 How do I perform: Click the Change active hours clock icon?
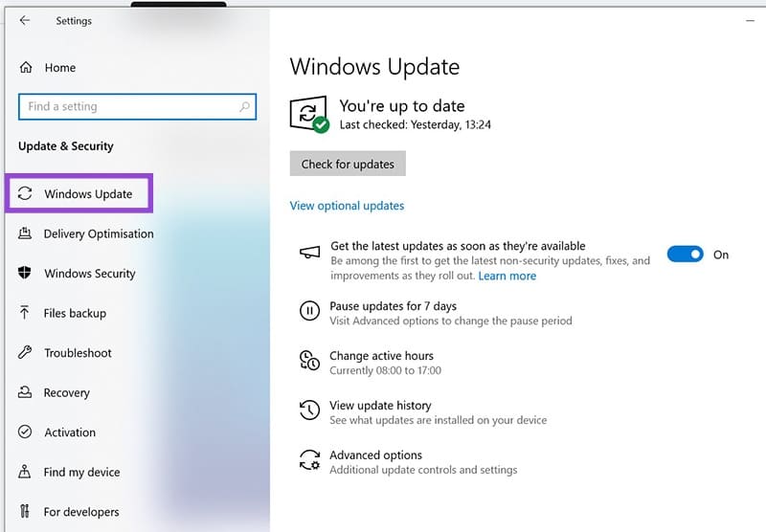(309, 361)
